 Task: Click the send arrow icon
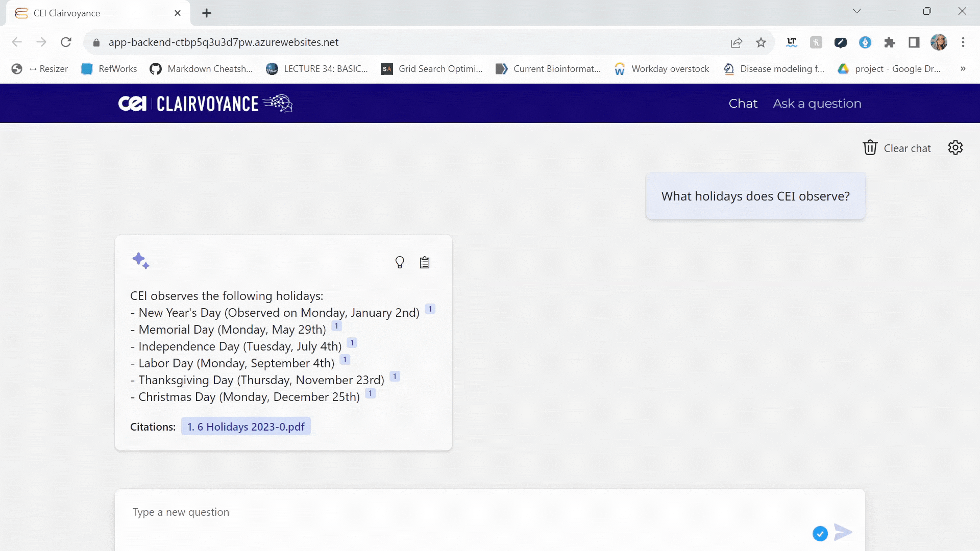pyautogui.click(x=843, y=532)
